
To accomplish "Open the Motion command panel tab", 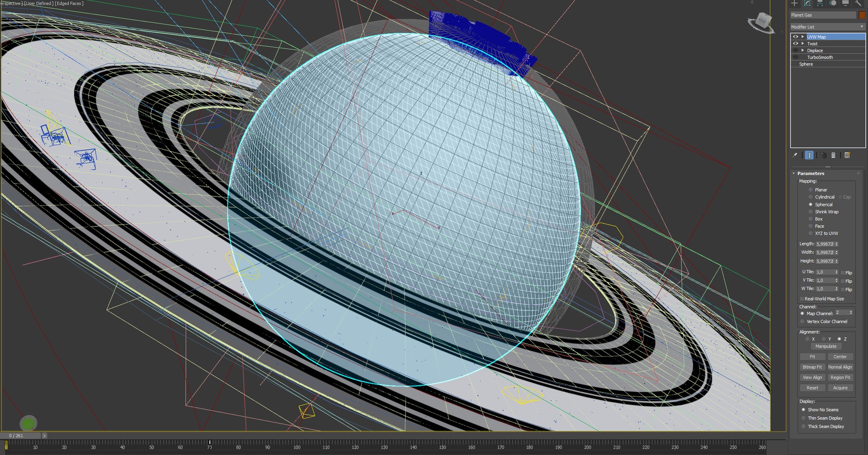I will [x=833, y=3].
